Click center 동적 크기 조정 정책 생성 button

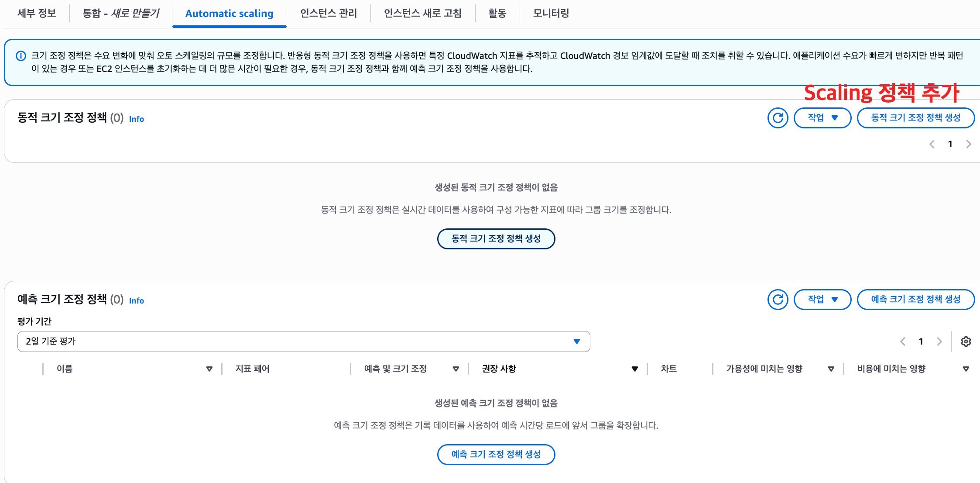(x=496, y=239)
